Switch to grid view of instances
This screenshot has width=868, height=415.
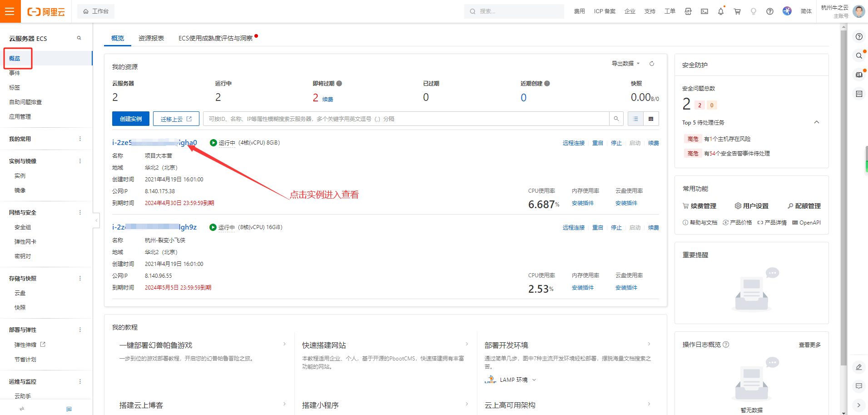(650, 119)
